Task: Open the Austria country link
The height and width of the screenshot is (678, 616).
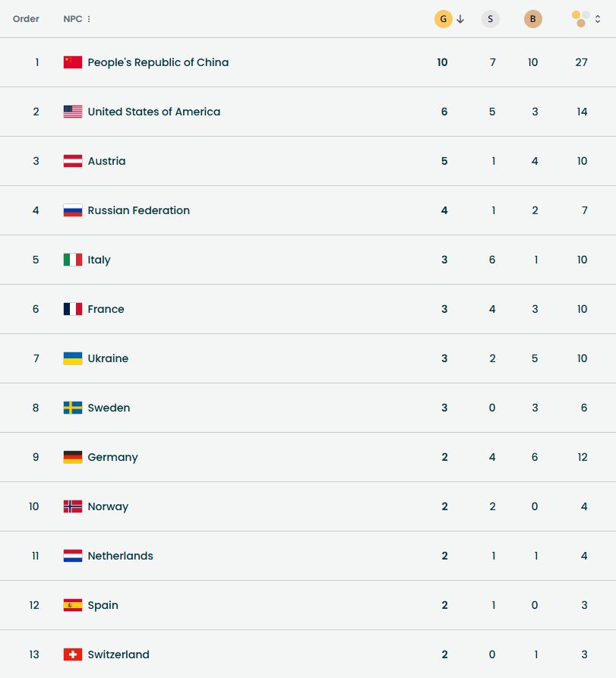Action: 107,161
